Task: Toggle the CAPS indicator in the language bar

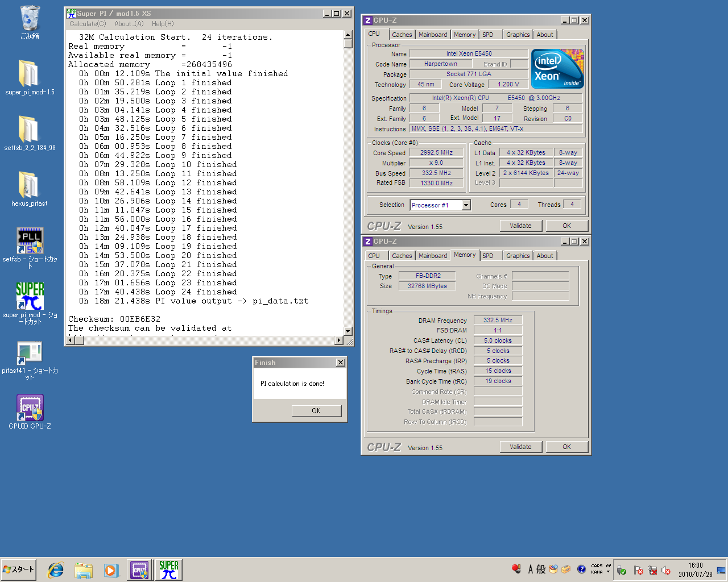Action: point(597,566)
